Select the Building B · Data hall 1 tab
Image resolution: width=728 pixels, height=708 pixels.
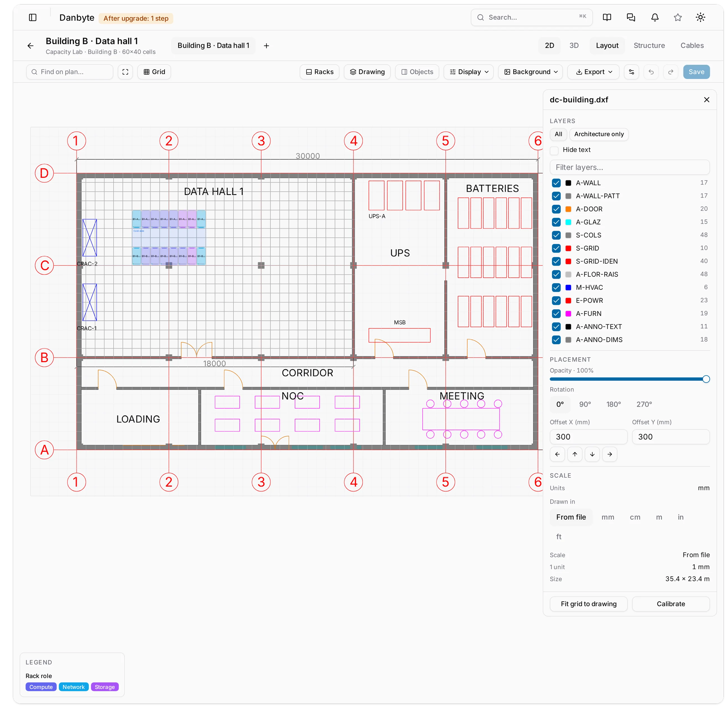tap(213, 45)
